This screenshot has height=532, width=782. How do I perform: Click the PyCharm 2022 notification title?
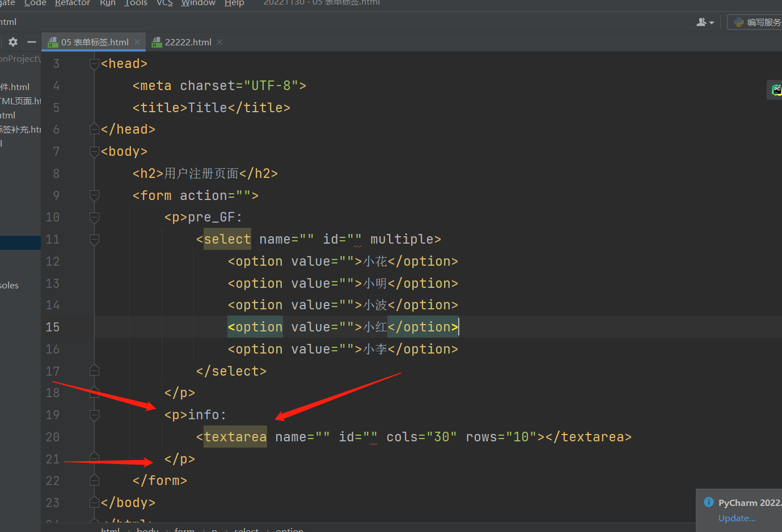[x=750, y=503]
